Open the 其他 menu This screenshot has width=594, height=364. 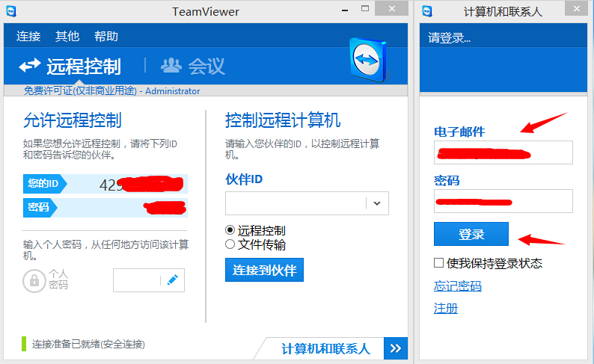[x=67, y=37]
